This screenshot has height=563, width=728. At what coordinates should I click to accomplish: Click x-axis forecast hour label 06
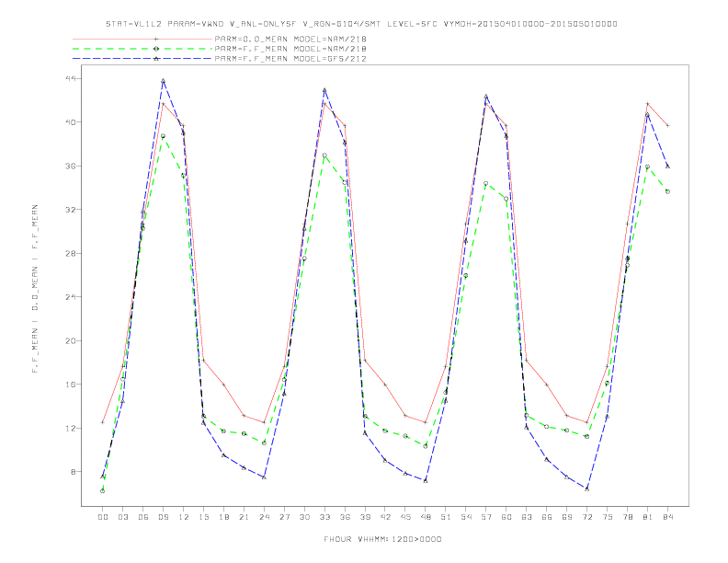pyautogui.click(x=143, y=517)
